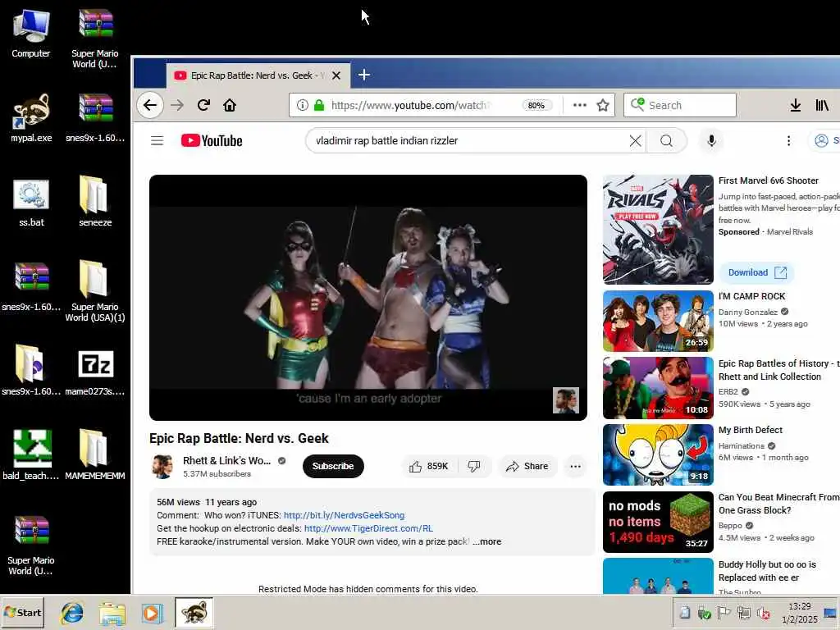The height and width of the screenshot is (630, 840).
Task: Open the I'M CAMP ROCK video thumbnail
Action: point(658,321)
